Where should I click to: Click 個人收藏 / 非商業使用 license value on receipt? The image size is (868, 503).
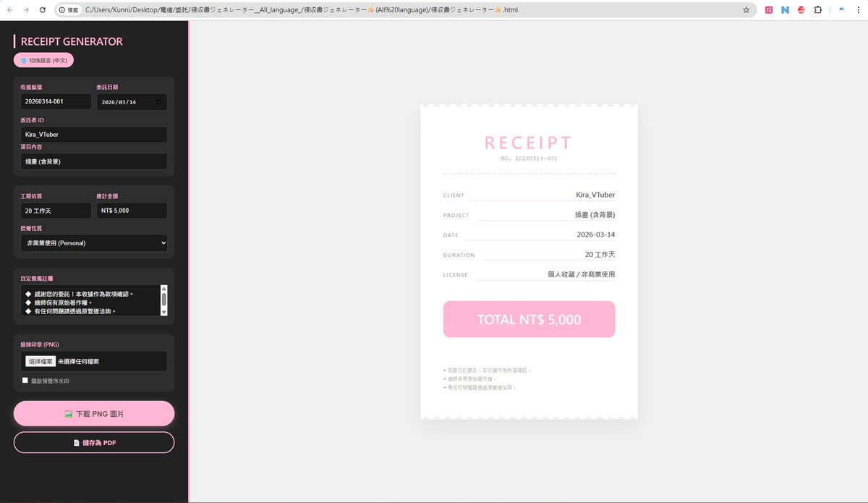point(582,274)
